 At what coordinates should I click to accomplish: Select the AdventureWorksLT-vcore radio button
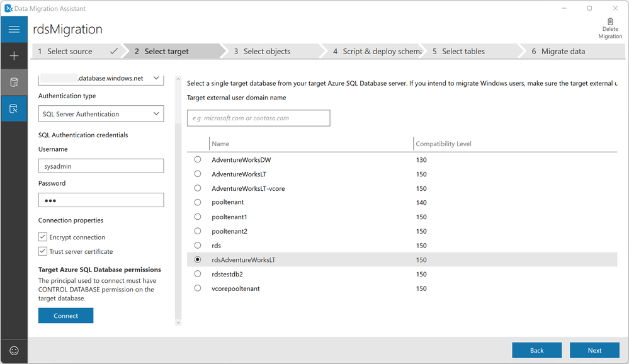coord(197,188)
